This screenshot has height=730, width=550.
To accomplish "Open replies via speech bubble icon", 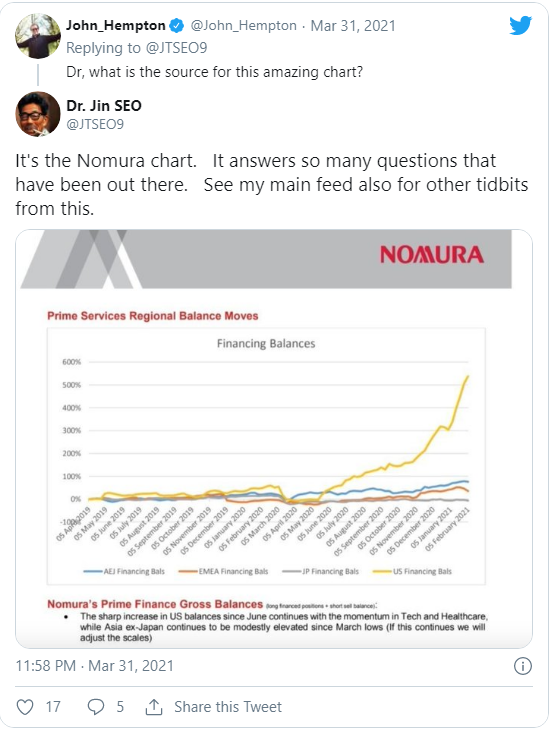I will 96,707.
